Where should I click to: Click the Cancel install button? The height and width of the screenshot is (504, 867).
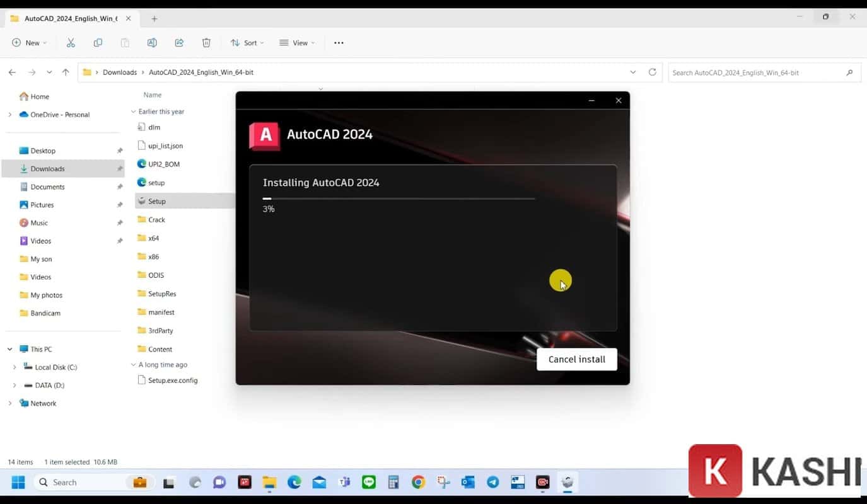click(x=576, y=359)
